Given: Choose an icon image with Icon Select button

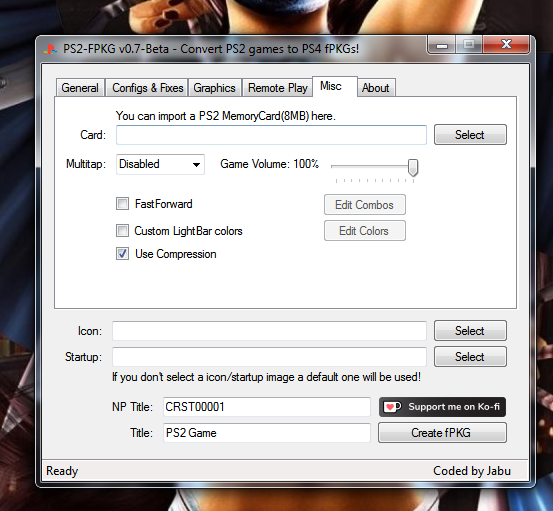Looking at the screenshot, I should coord(470,331).
